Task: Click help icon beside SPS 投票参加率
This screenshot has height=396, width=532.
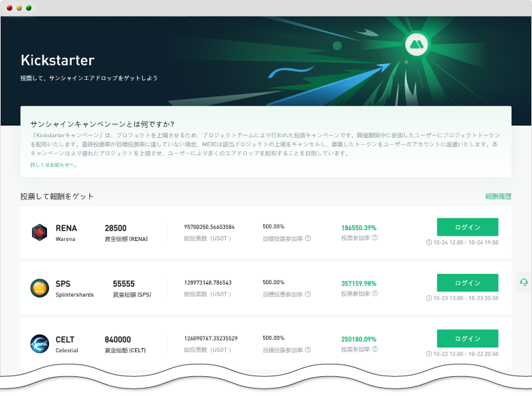Action: coord(375,294)
